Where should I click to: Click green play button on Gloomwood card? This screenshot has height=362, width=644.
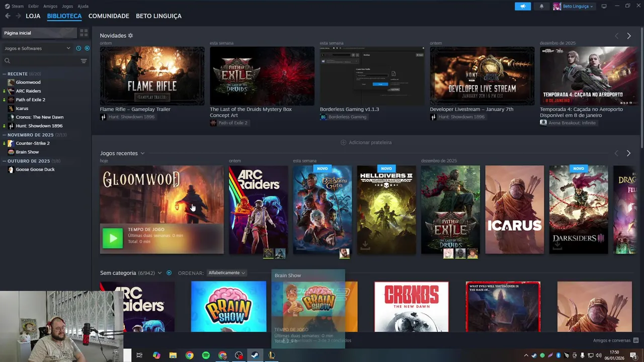click(113, 238)
